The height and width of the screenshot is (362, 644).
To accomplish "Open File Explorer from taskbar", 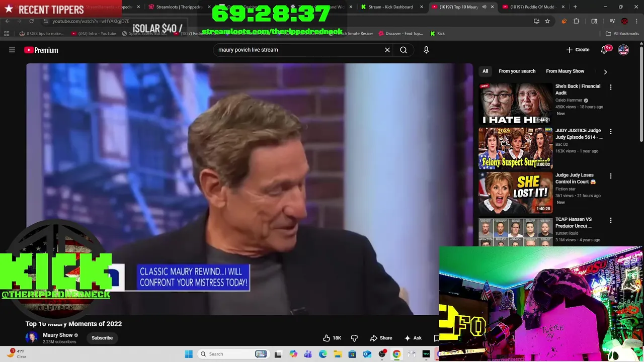I will point(338,354).
